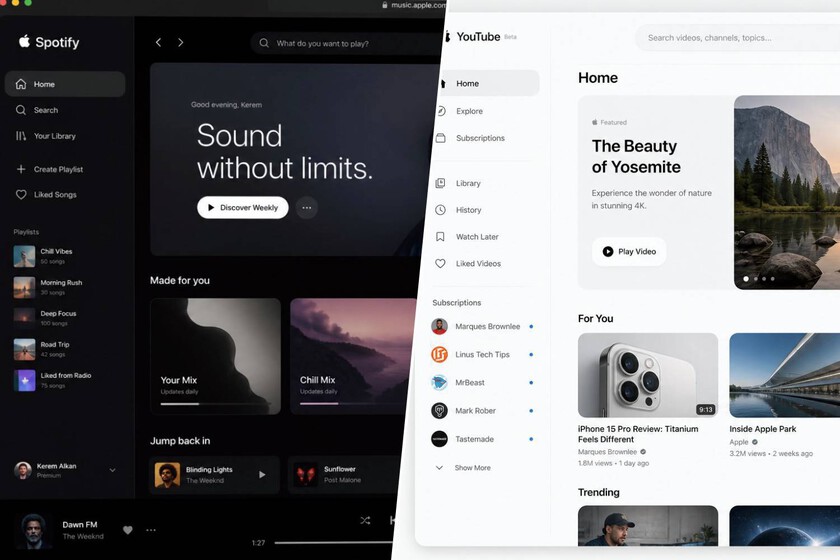
Task: Open the Morning Rush playlist
Action: coord(48,287)
